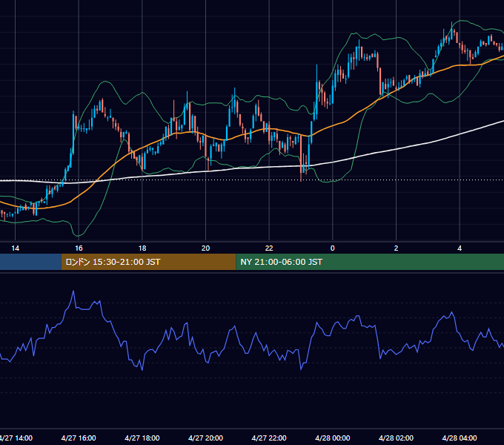Click the hour label 14 on price chart axis
The height and width of the screenshot is (445, 504).
15,248
